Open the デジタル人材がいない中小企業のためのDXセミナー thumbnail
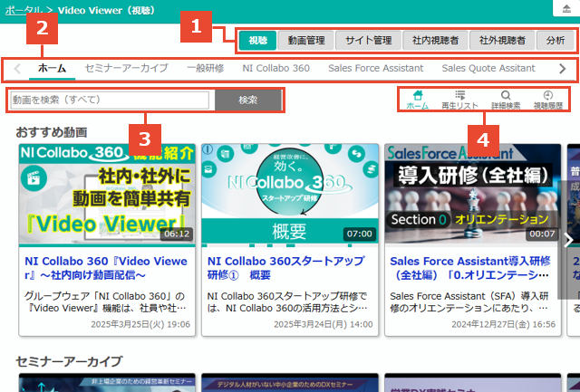Screen dimensions: 580x392 290,383
